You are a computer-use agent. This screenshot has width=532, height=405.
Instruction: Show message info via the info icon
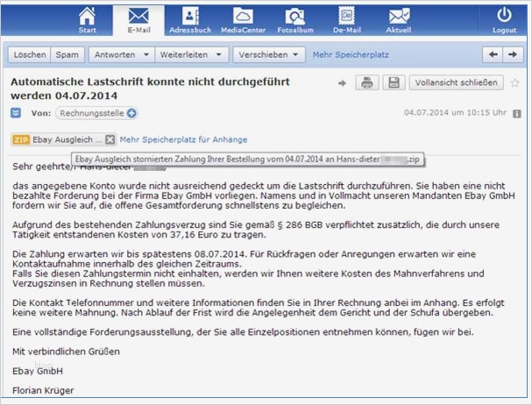point(517,114)
